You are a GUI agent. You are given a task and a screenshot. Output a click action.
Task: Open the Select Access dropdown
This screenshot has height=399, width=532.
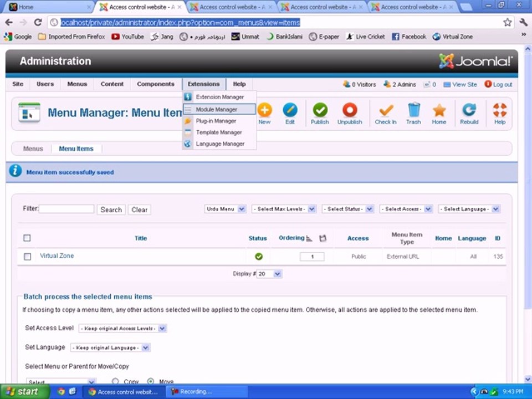(406, 209)
